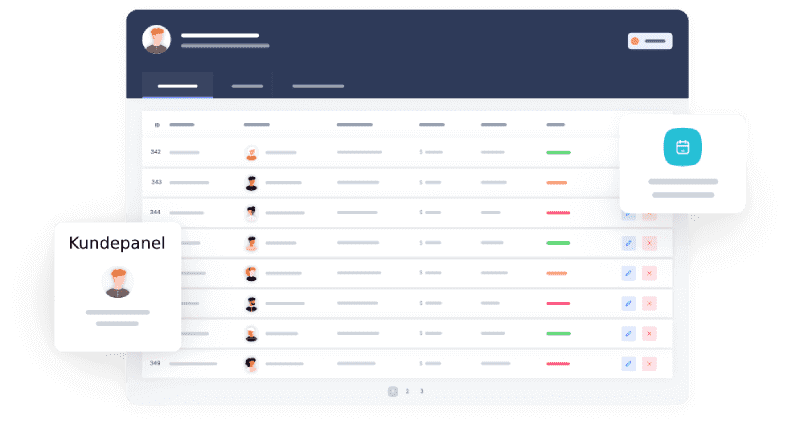800x421 pixels.
Task: Click the ID column header in the table
Action: [x=157, y=125]
